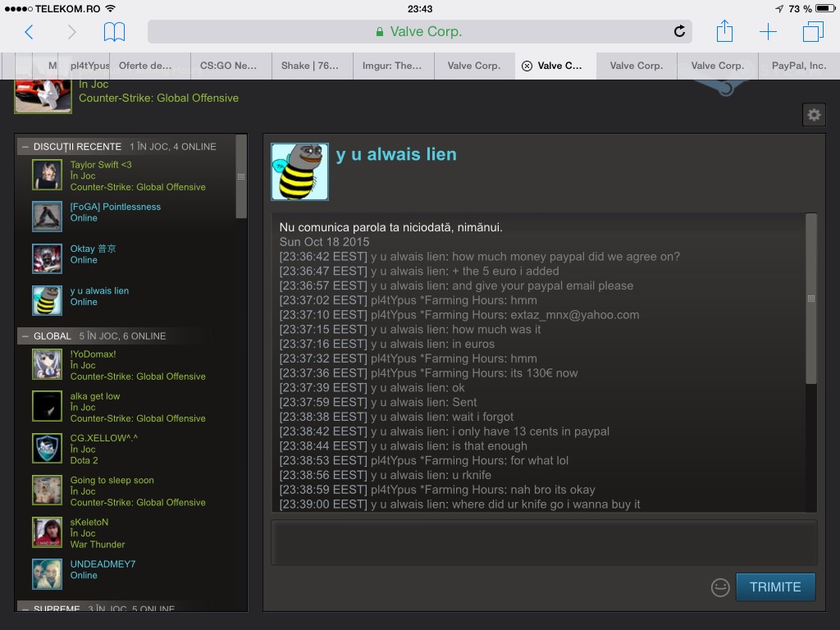This screenshot has height=630, width=840.
Task: Open the Safari share sheet icon
Action: (x=724, y=32)
